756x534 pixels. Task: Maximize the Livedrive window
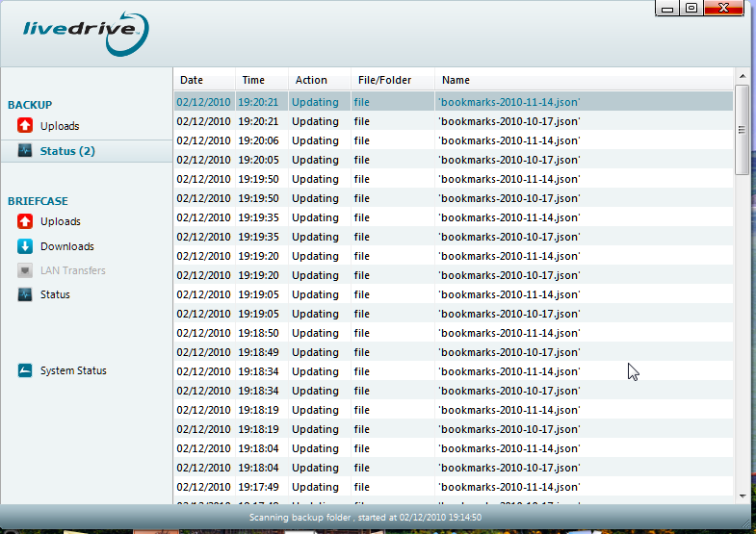(x=691, y=9)
